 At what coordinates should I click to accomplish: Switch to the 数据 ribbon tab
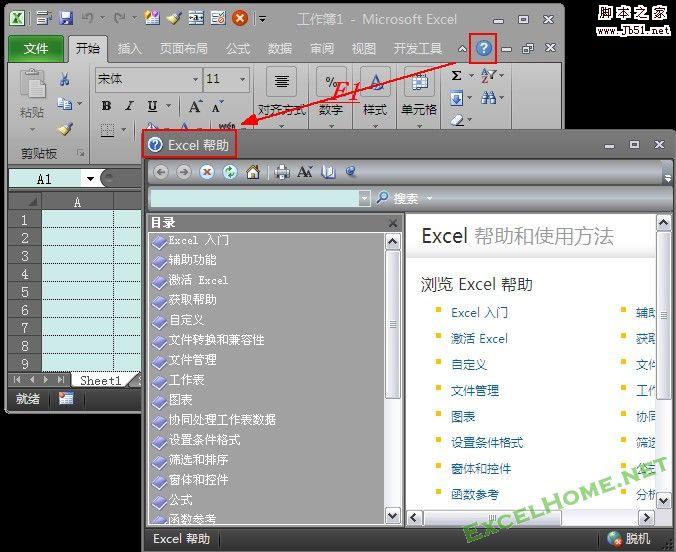pos(280,48)
